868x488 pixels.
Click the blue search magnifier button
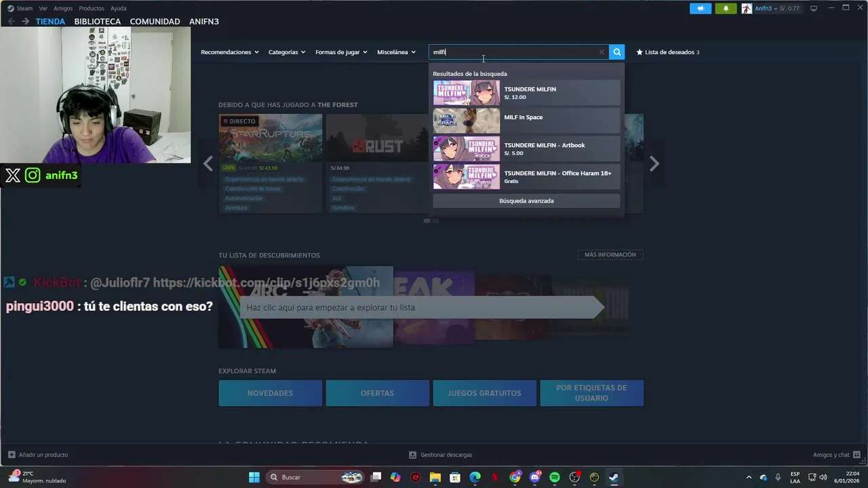click(x=616, y=52)
